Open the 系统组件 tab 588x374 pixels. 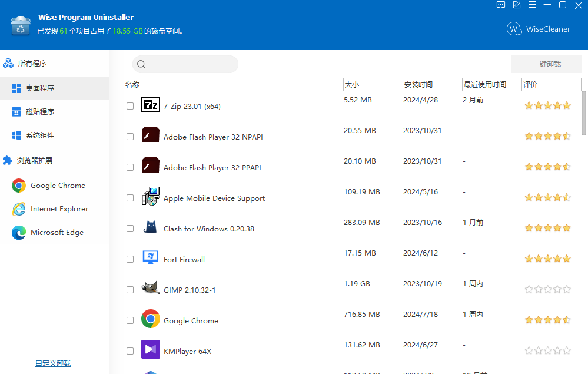tap(39, 135)
